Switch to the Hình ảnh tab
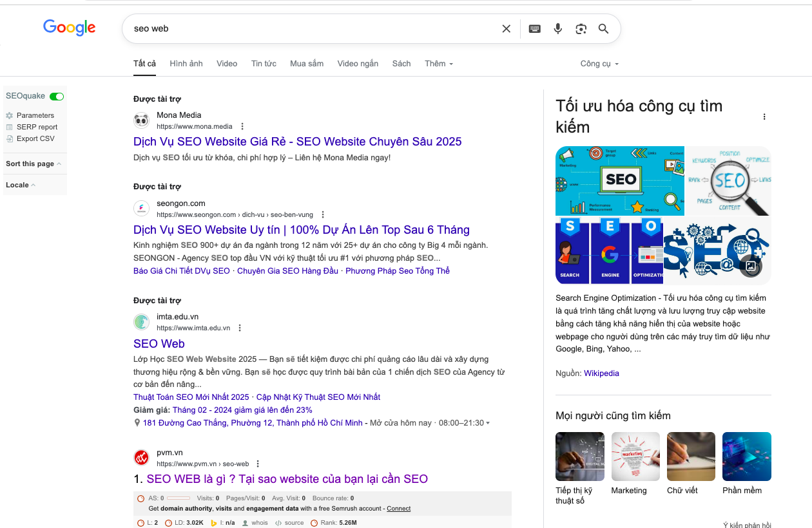This screenshot has height=528, width=812. (x=186, y=63)
